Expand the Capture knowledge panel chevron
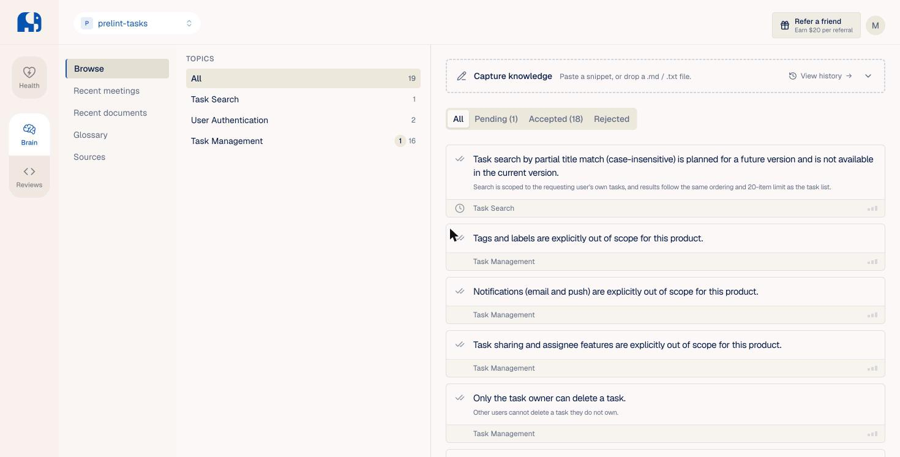The width and height of the screenshot is (900, 457). point(868,76)
